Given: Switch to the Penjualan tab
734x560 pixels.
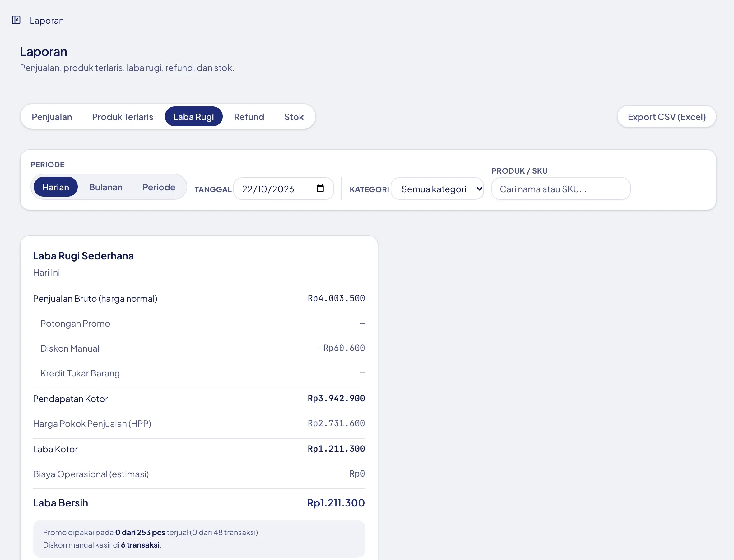Looking at the screenshot, I should click(52, 117).
